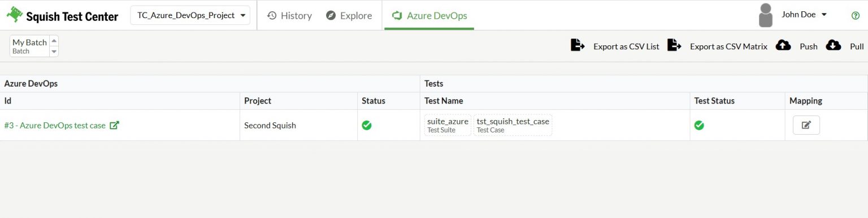The height and width of the screenshot is (218, 868).
Task: Open the #3 - Azure DevOps test case link
Action: (x=55, y=125)
